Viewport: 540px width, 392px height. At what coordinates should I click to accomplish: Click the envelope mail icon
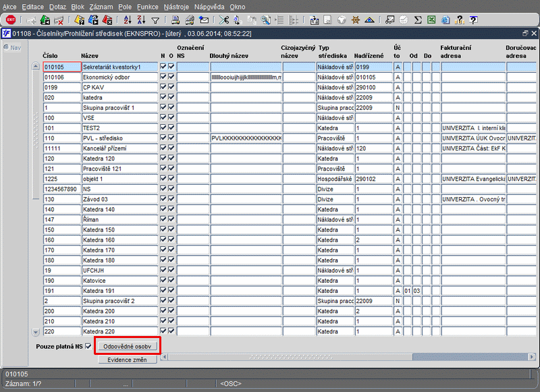[204, 20]
